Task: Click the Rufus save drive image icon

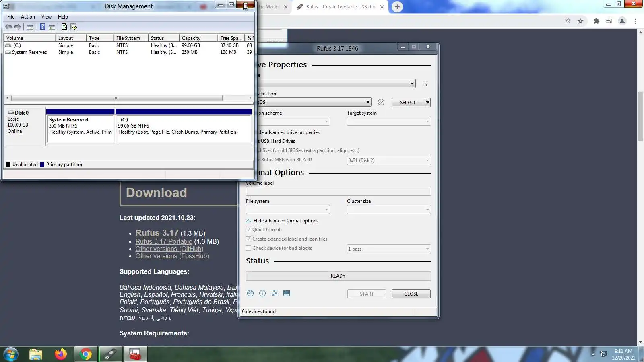Action: 425,84
